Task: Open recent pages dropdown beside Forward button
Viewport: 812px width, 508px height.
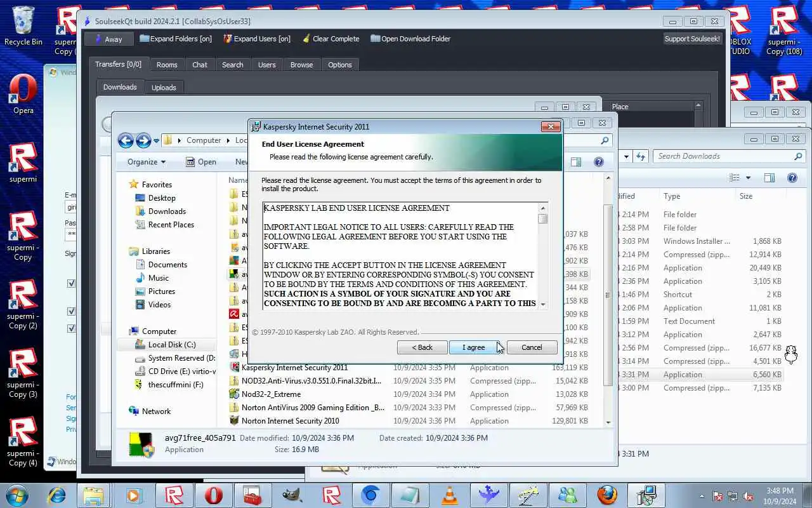Action: (155, 140)
